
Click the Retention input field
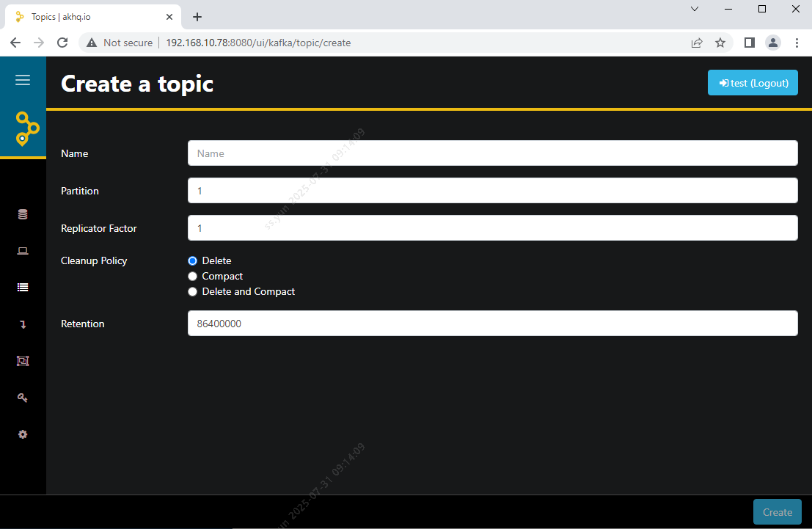point(492,324)
